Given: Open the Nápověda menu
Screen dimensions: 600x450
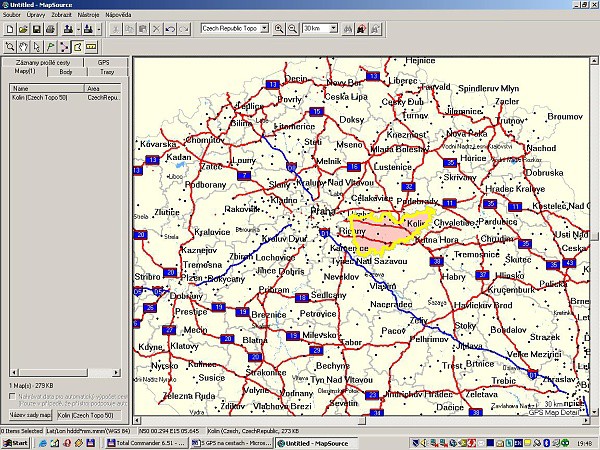Looking at the screenshot, I should click(119, 15).
